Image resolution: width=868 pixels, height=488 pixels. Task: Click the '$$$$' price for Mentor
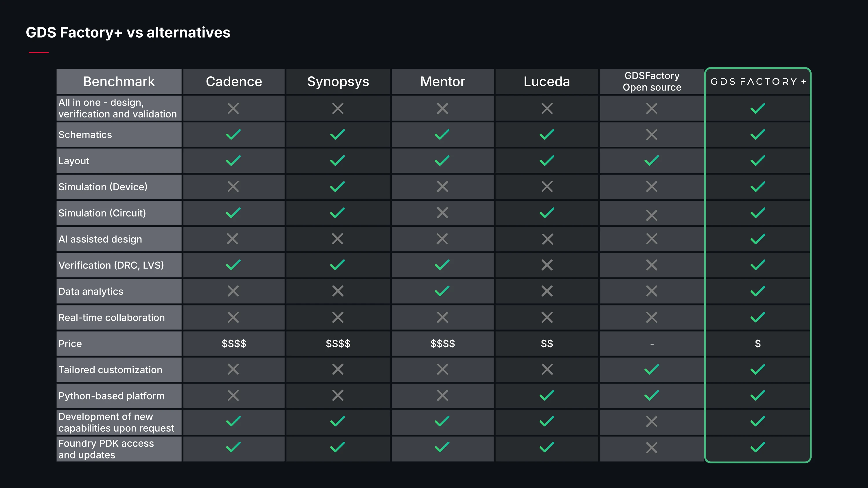442,344
